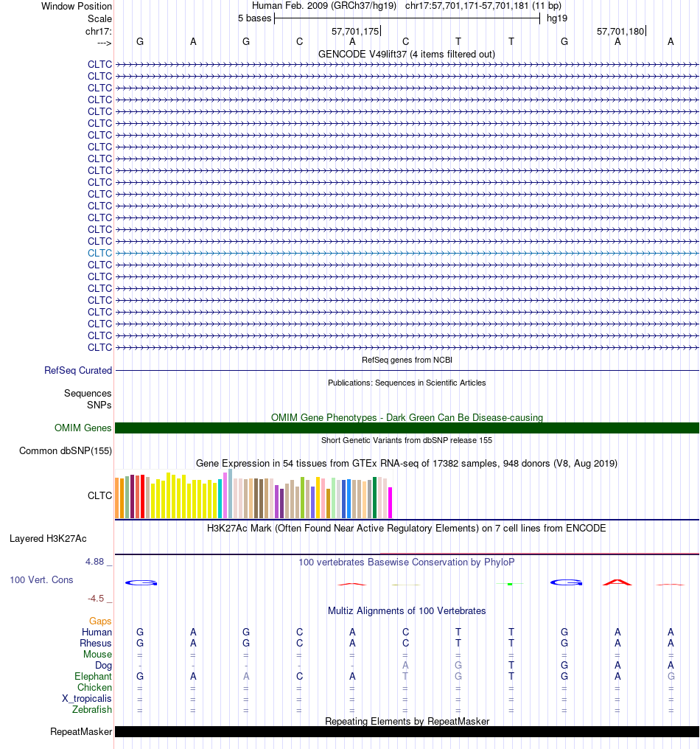Select the Human alignment row label
Viewport: 700px width, 749px height.
97,632
